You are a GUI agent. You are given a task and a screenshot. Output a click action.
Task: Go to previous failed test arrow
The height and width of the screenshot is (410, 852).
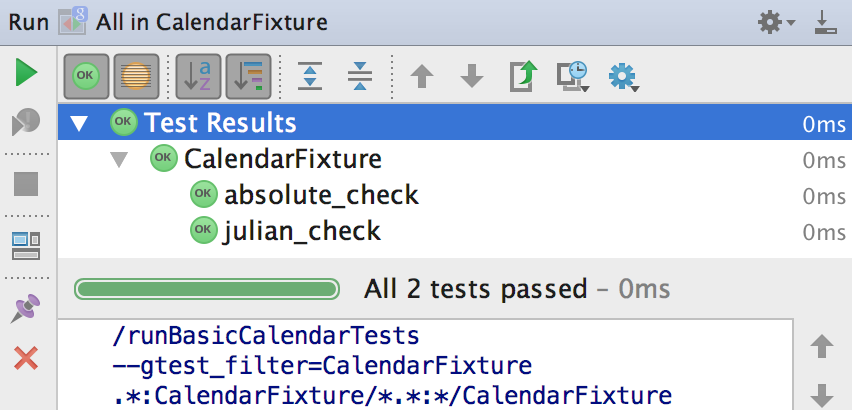pyautogui.click(x=422, y=75)
